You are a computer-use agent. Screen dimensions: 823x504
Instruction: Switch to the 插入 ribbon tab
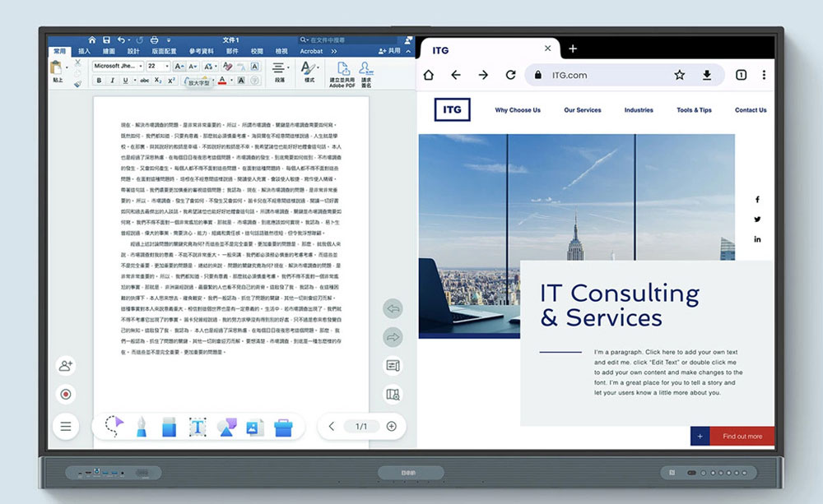click(84, 51)
